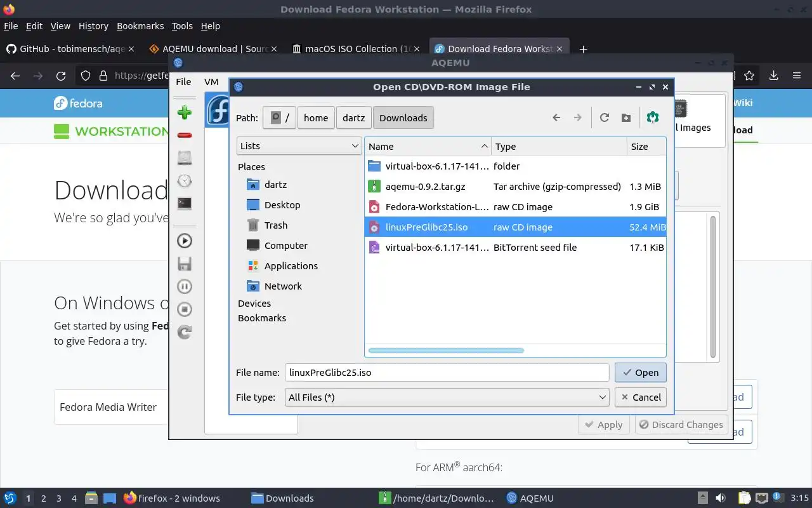Screen dimensions: 812x508
Task: Click the Cancel button in file dialog
Action: [641, 398]
